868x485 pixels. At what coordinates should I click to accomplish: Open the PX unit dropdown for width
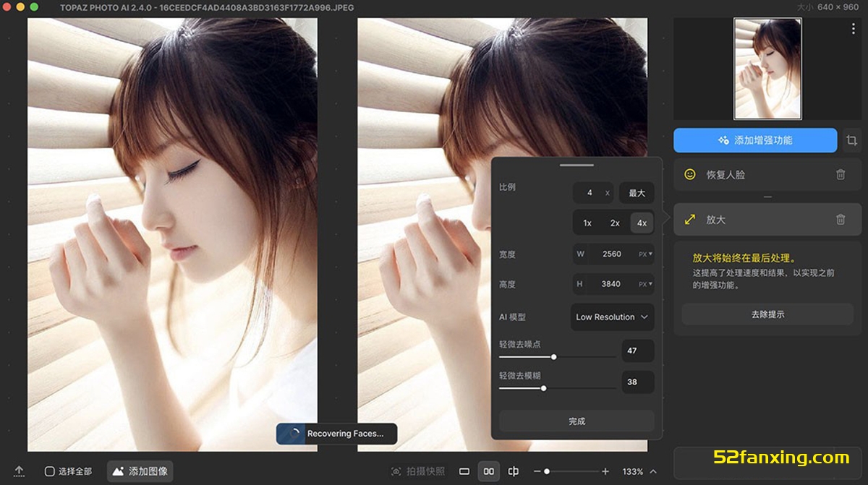[645, 254]
